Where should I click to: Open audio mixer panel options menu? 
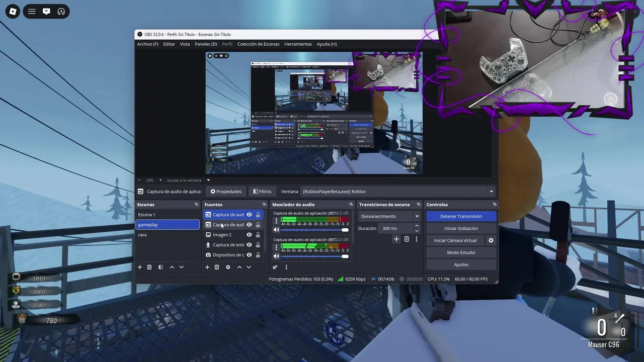pyautogui.click(x=286, y=267)
